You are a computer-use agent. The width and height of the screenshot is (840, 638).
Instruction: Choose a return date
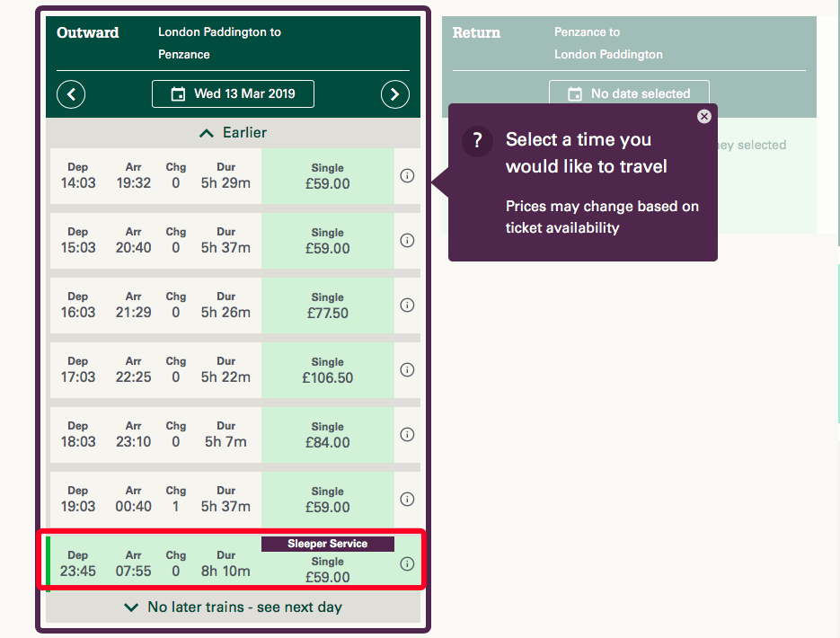click(x=629, y=94)
